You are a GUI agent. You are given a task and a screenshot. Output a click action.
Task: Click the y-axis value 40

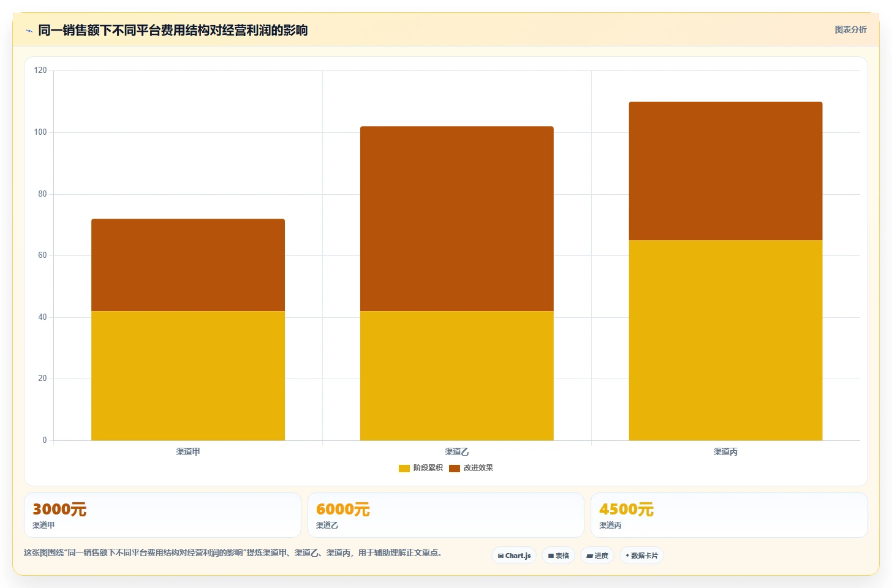42,317
